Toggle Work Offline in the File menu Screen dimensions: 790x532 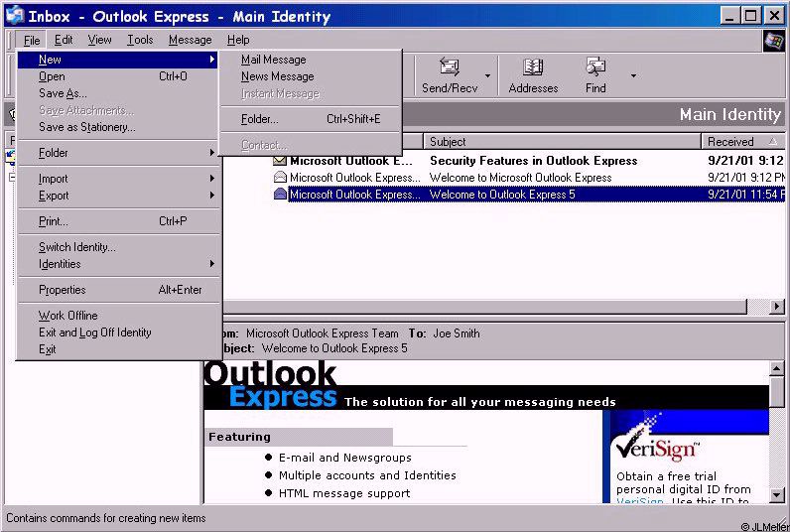[119, 316]
